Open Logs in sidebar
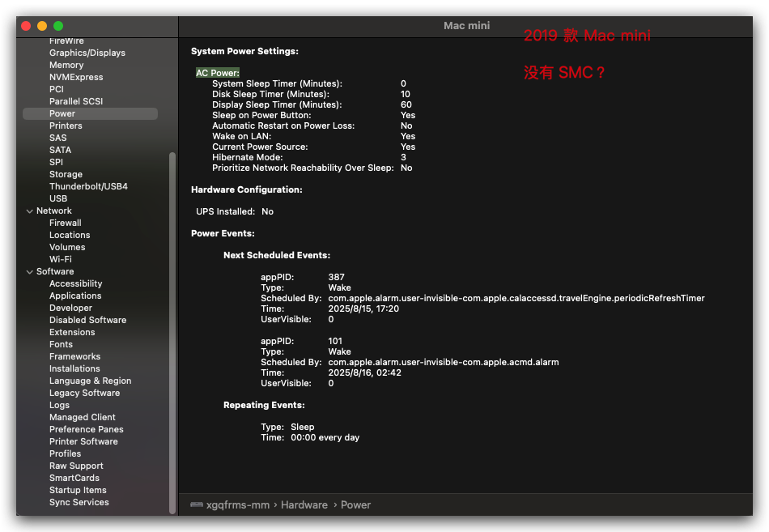 [59, 405]
